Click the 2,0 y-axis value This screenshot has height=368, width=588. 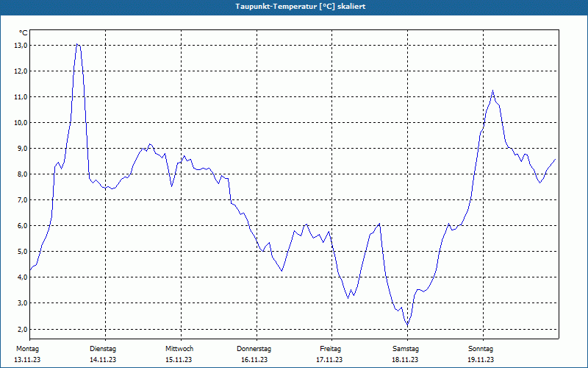click(22, 329)
